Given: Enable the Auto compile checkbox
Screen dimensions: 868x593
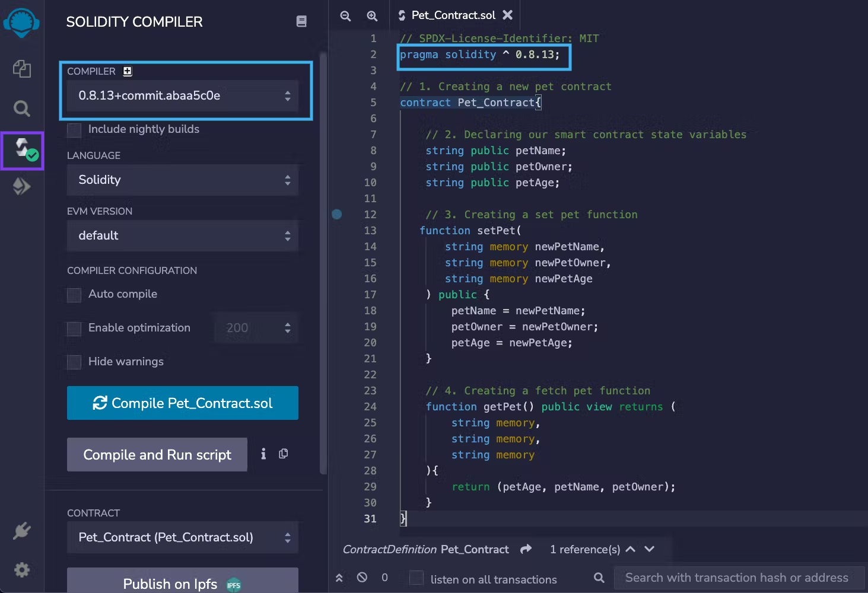Looking at the screenshot, I should [x=74, y=295].
